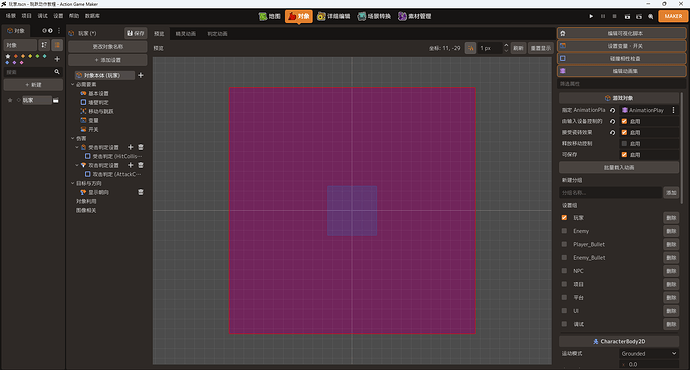Toggle the star on the 玩家 object row
690x370 pixels.
[10, 100]
